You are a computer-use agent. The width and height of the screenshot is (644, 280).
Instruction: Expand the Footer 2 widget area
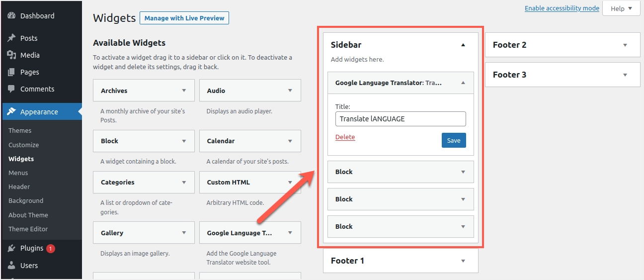pos(625,45)
